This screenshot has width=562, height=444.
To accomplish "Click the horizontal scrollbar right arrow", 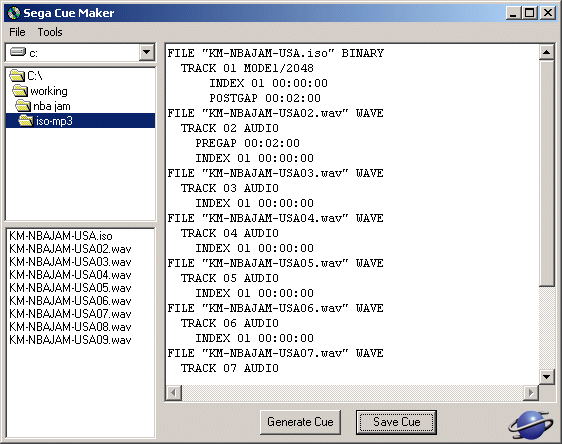I will point(531,393).
